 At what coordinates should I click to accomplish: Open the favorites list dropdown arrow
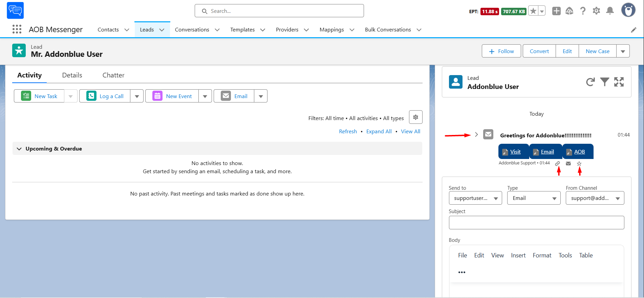(542, 11)
